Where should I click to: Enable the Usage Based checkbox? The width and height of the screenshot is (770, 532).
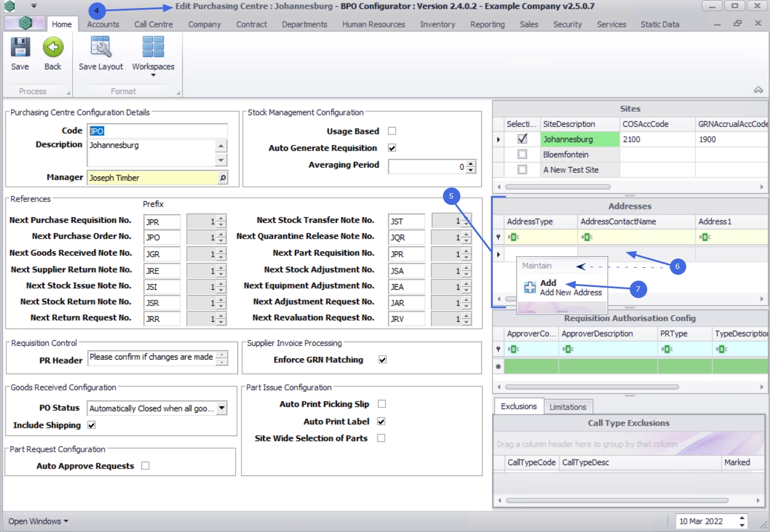(392, 131)
